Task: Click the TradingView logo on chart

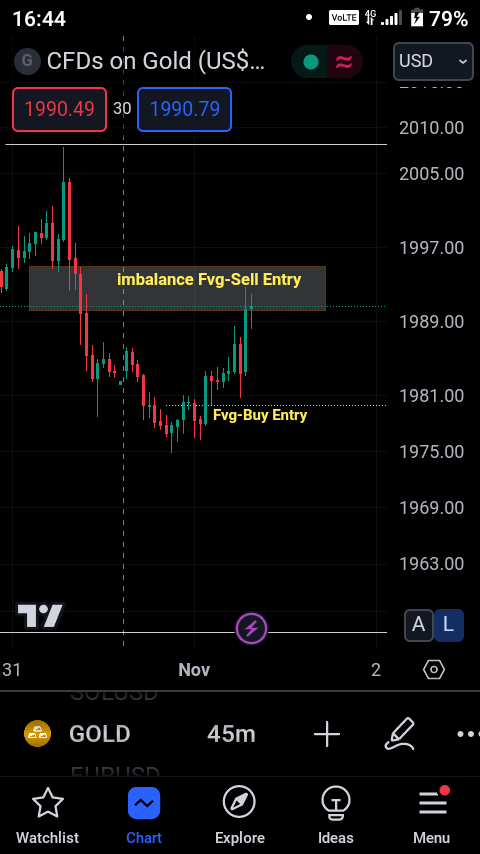Action: (40, 615)
